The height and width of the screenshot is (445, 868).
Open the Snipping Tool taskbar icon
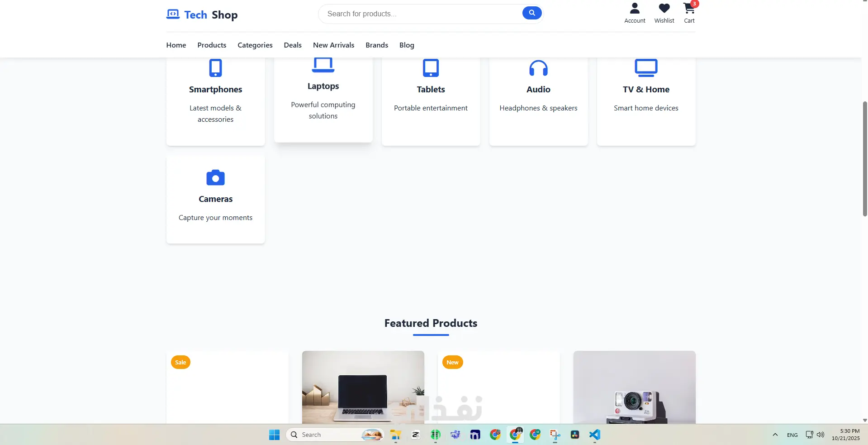555,435
